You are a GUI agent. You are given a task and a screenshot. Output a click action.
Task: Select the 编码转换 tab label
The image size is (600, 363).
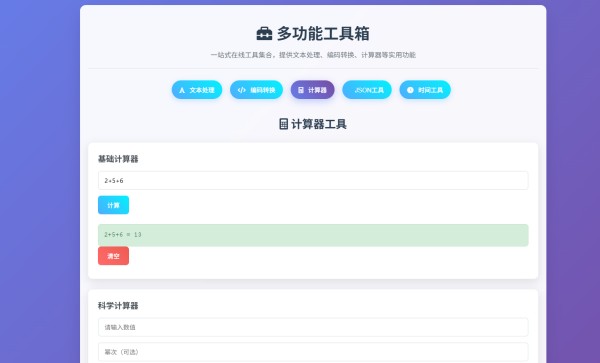pyautogui.click(x=263, y=90)
